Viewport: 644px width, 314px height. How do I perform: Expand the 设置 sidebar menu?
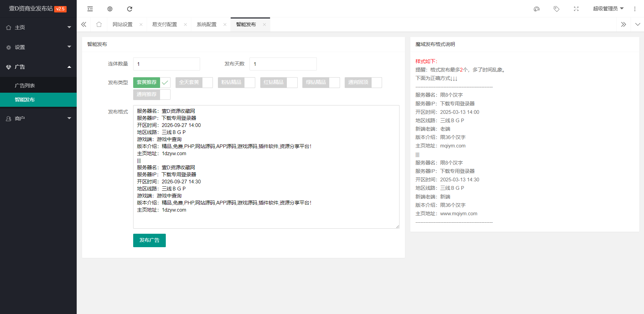pyautogui.click(x=38, y=47)
